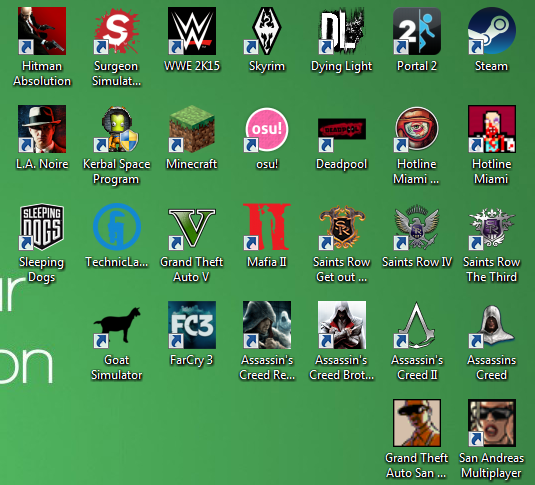Launch the Steam client icon
Screen dimensions: 535x485
[492, 31]
